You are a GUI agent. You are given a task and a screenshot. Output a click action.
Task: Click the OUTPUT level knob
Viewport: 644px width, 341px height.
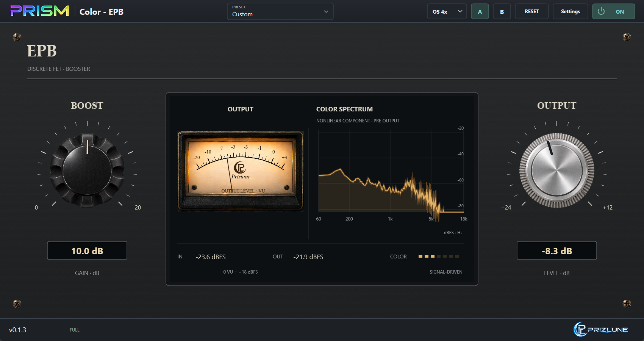coord(556,170)
